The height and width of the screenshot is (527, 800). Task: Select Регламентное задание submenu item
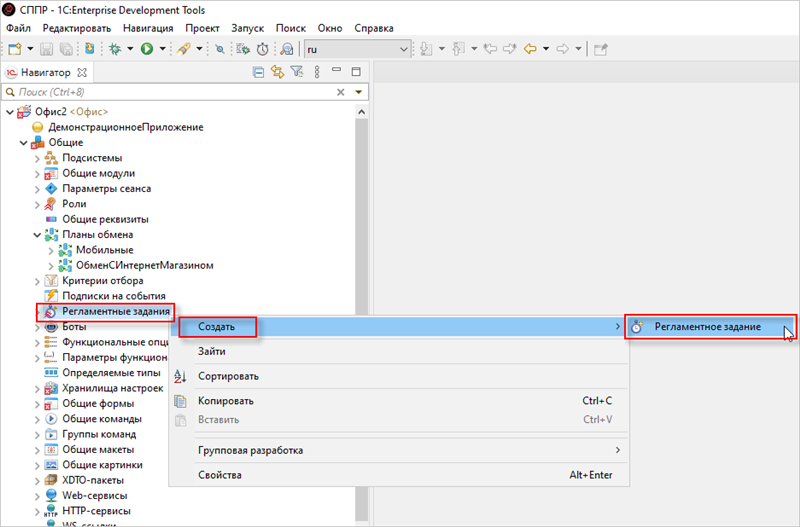pos(707,327)
